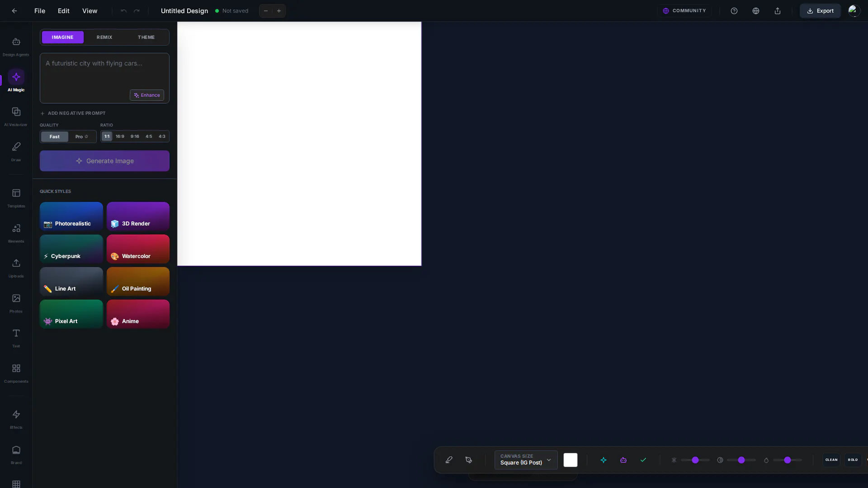Choose the 4:3 aspect ratio
Screen dimensions: 868x488
pos(162,136)
